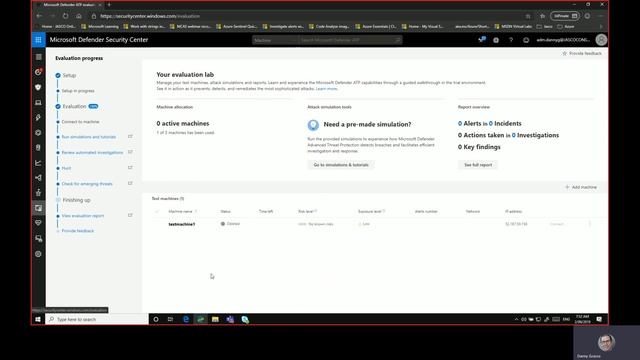Open external link icon beside Check for emerging threats

pyautogui.click(x=130, y=183)
